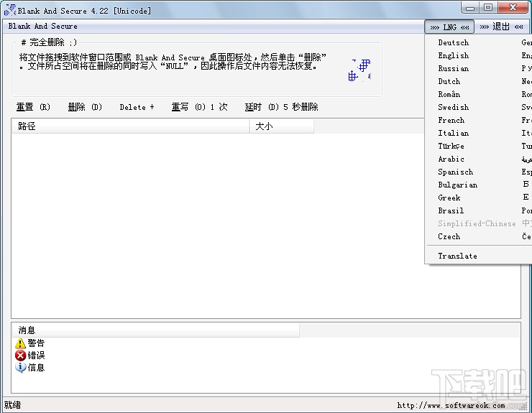Click the 删除 (D) delete button
Viewport: 532px width, 413px height.
pos(85,107)
